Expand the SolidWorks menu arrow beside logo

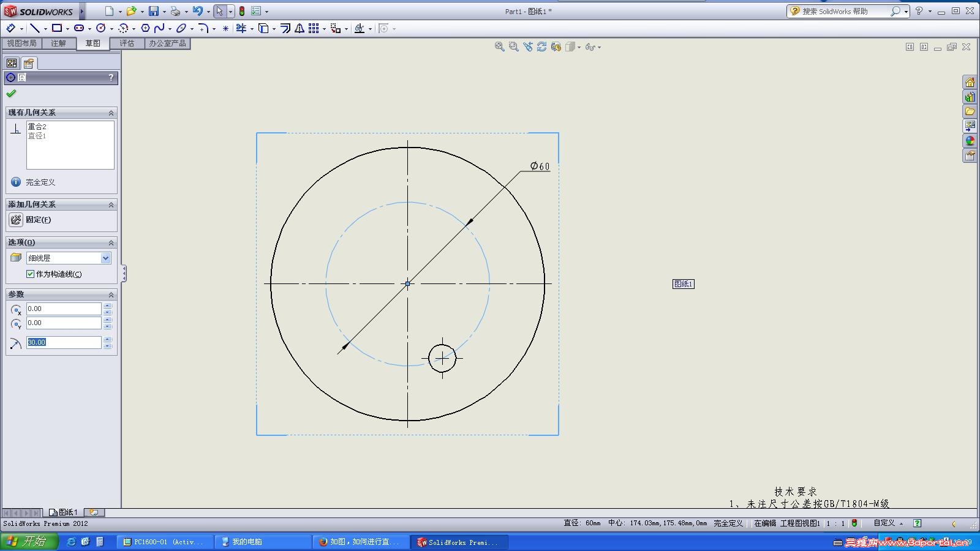pyautogui.click(x=82, y=11)
